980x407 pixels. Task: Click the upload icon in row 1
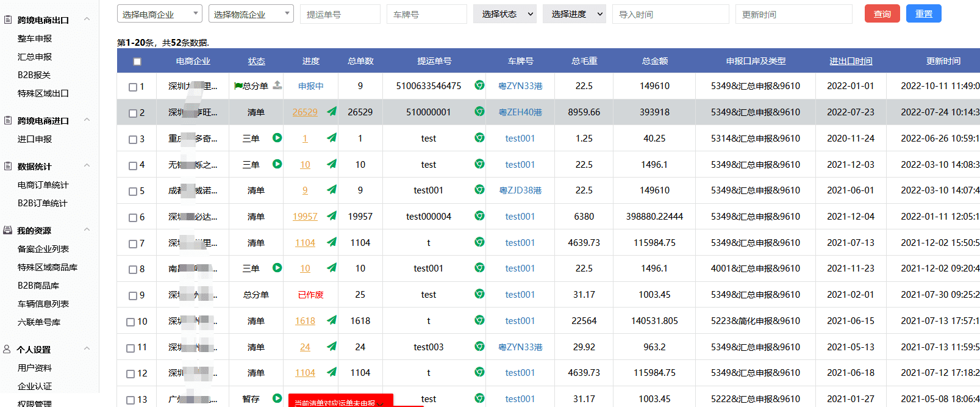tap(277, 85)
